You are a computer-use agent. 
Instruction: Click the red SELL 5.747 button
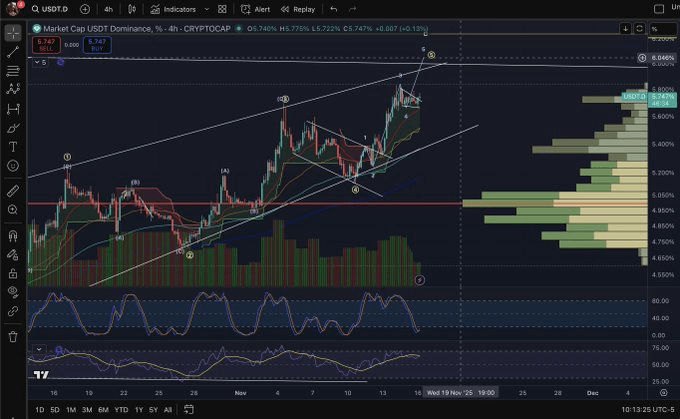click(42, 45)
